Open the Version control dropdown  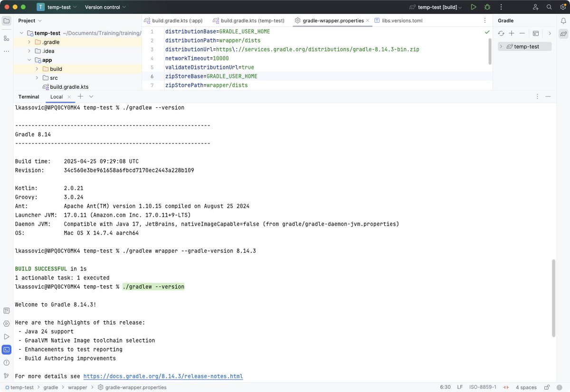click(105, 7)
